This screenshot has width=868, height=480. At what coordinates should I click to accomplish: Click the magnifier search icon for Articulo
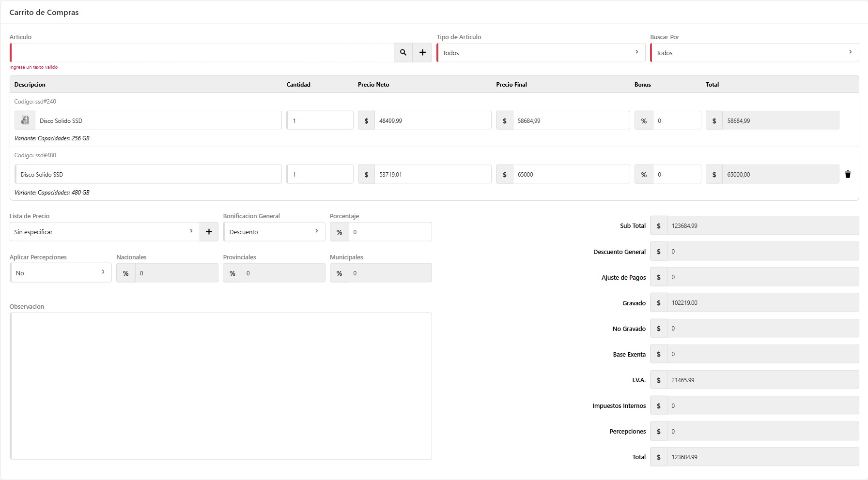tap(403, 53)
